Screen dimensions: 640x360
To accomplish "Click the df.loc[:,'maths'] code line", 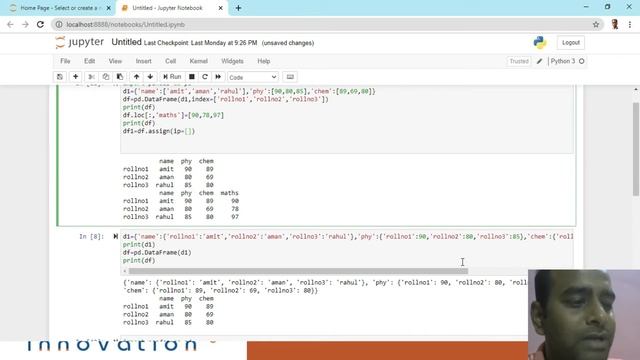I will 173,115.
